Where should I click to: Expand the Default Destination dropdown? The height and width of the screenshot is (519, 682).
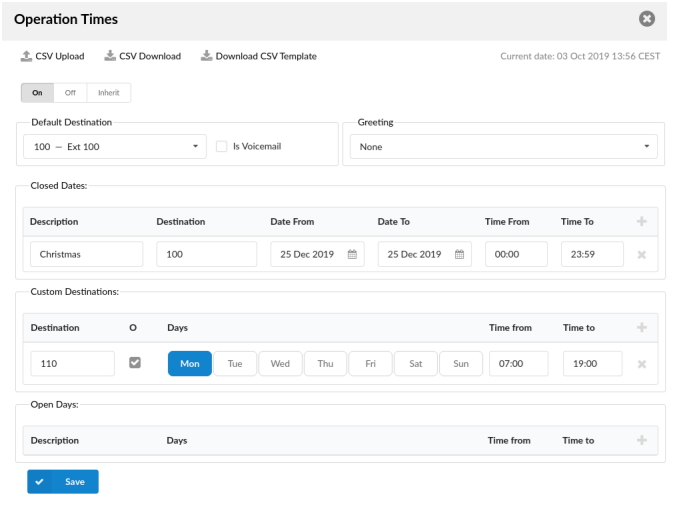coord(113,146)
